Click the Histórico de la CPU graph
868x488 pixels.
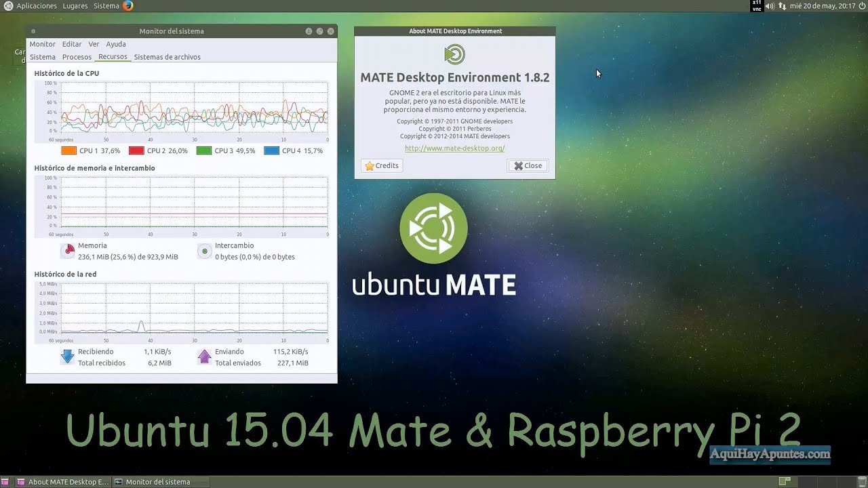click(181, 111)
